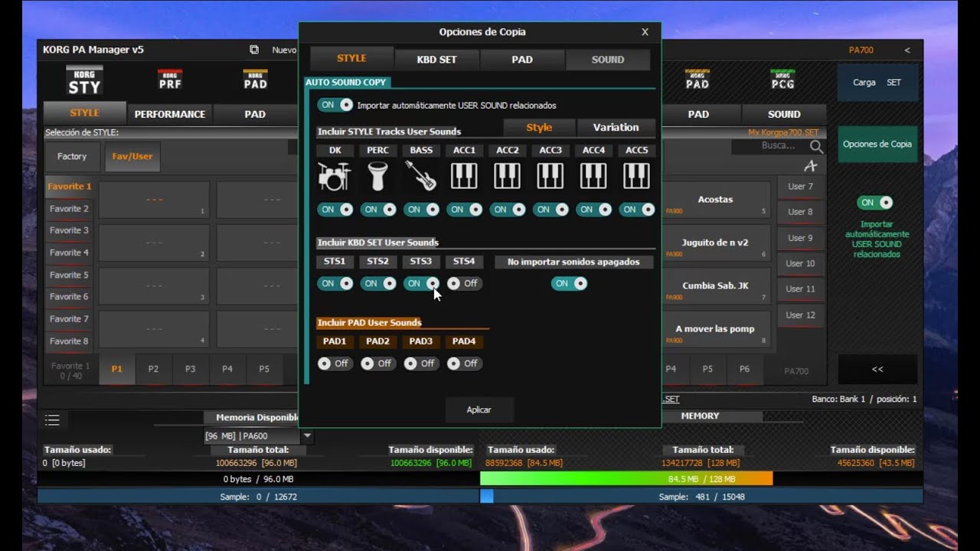Select the Cumbia Sab. JK style slot
Image resolution: width=980 pixels, height=551 pixels.
click(715, 286)
